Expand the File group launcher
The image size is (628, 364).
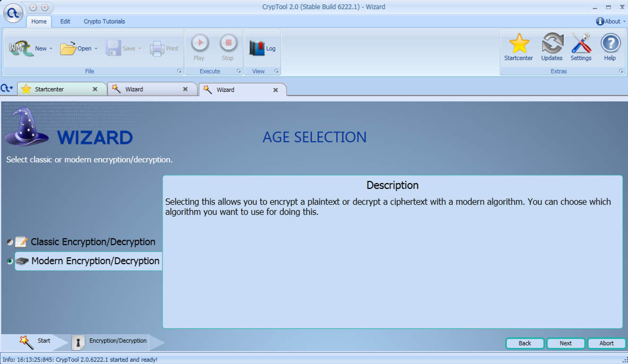180,71
